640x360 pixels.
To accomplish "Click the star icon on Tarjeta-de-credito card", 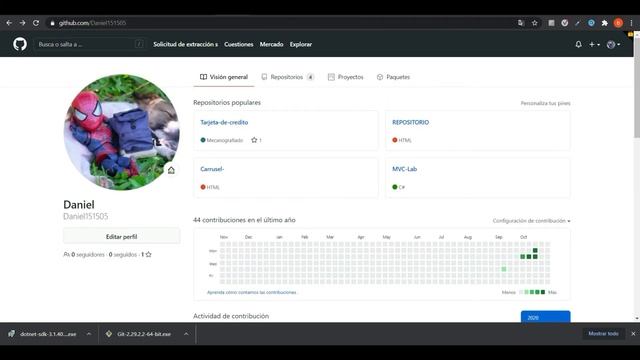I will click(254, 140).
